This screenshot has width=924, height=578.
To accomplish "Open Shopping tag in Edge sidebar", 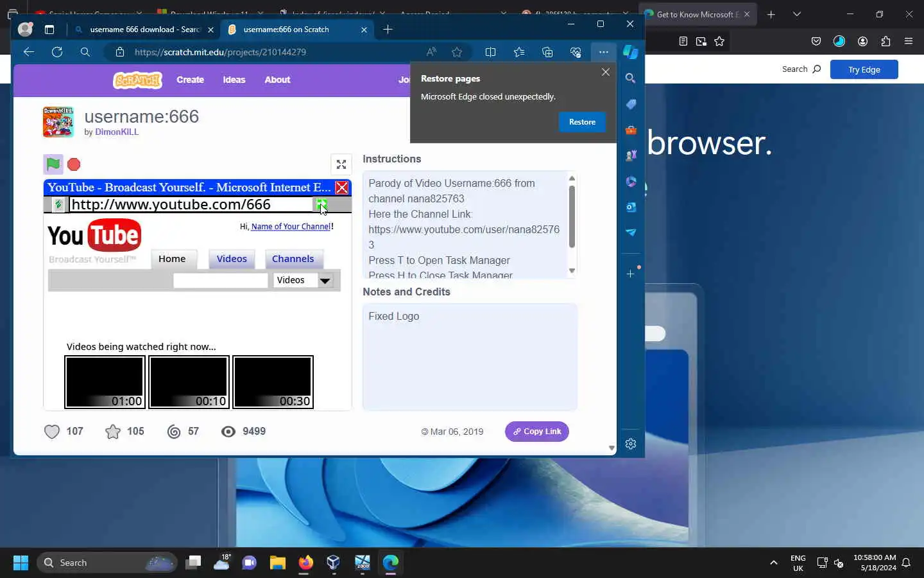I will click(631, 104).
